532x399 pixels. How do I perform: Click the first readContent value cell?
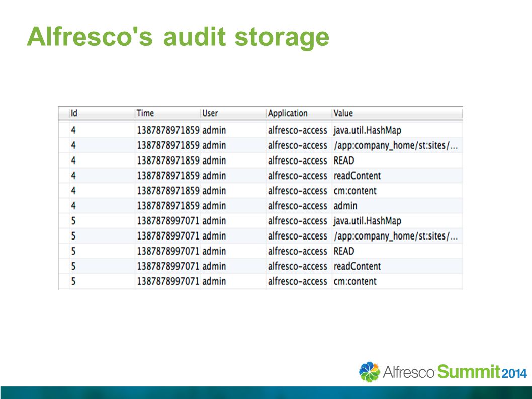point(358,176)
